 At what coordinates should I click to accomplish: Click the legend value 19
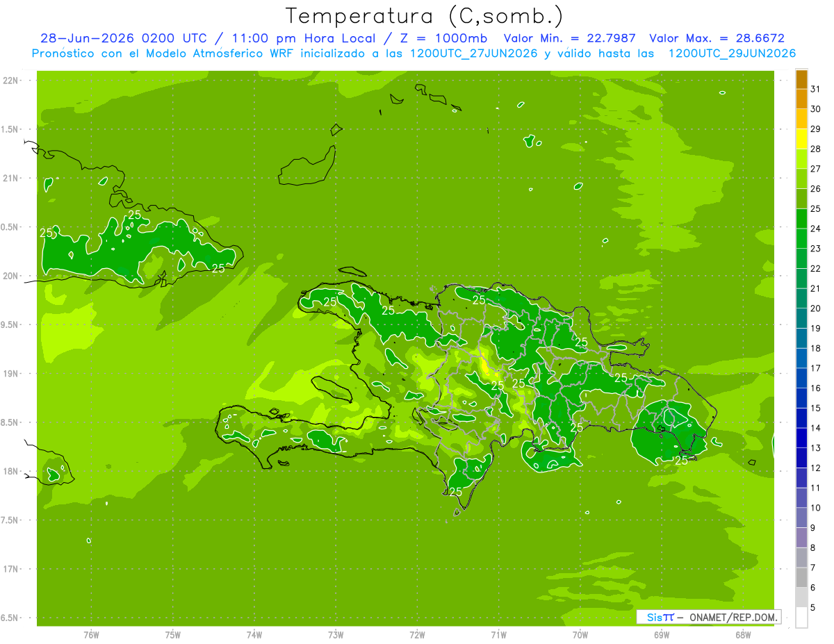pyautogui.click(x=816, y=329)
